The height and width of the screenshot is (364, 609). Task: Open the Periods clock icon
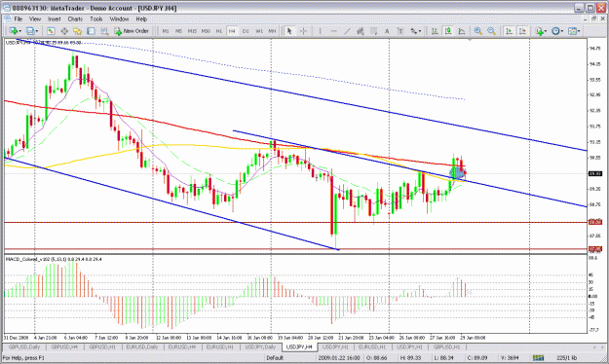click(x=555, y=30)
